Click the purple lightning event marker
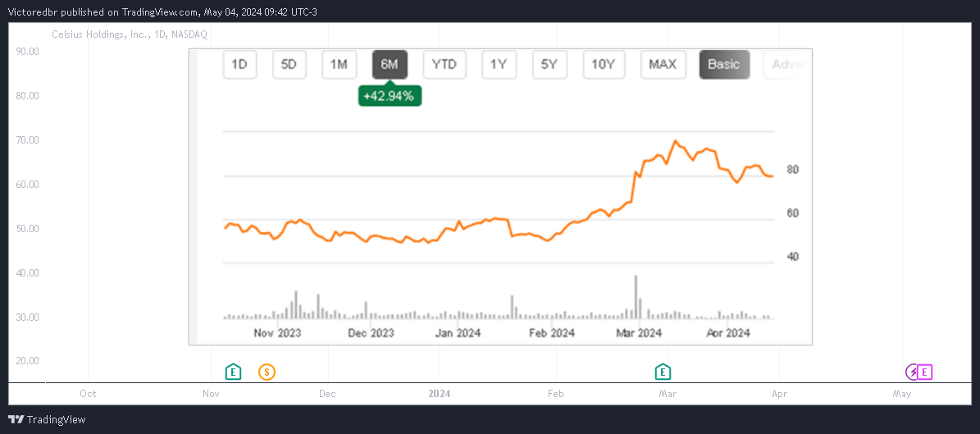980x434 pixels. click(913, 372)
